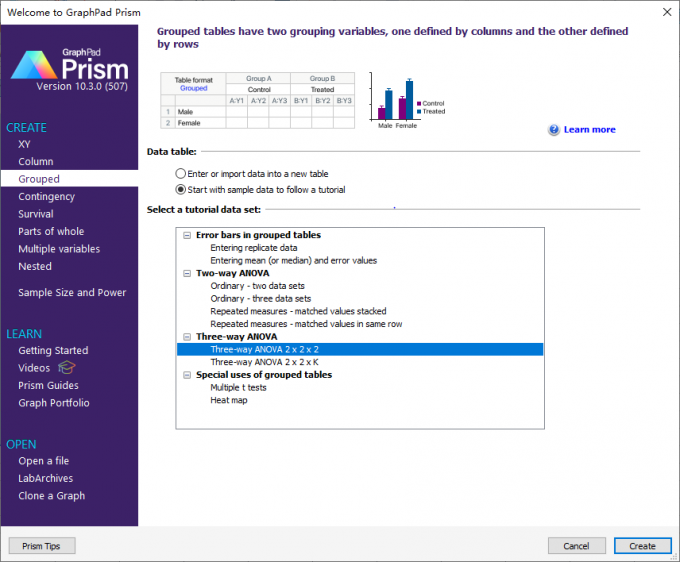The width and height of the screenshot is (680, 562).
Task: Select the Heat map tutorial
Action: (x=229, y=400)
